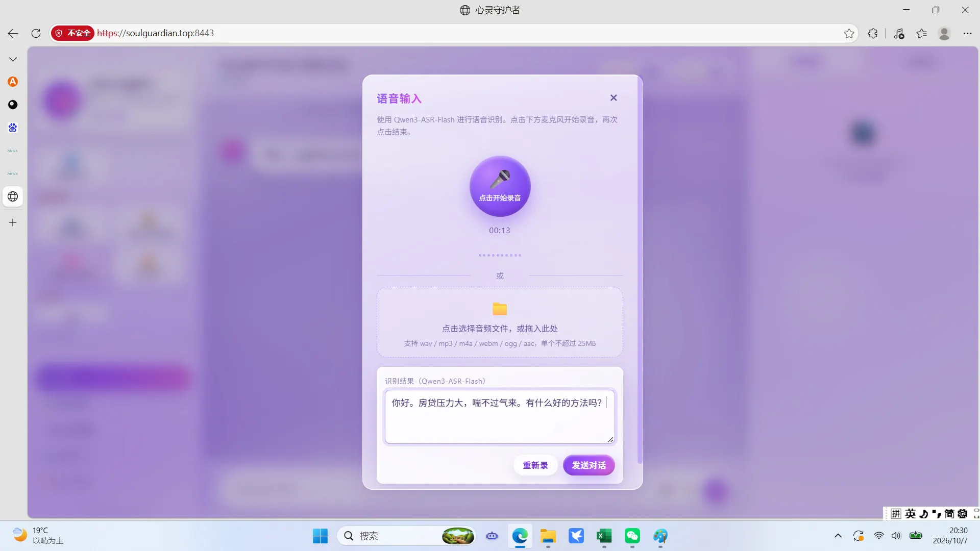
Task: Click the folder icon to choose audio file
Action: pos(500,309)
